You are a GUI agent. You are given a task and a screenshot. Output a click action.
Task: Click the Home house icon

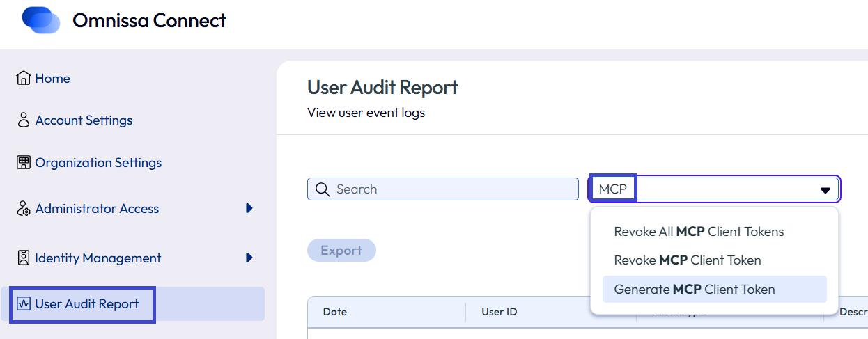coord(24,78)
